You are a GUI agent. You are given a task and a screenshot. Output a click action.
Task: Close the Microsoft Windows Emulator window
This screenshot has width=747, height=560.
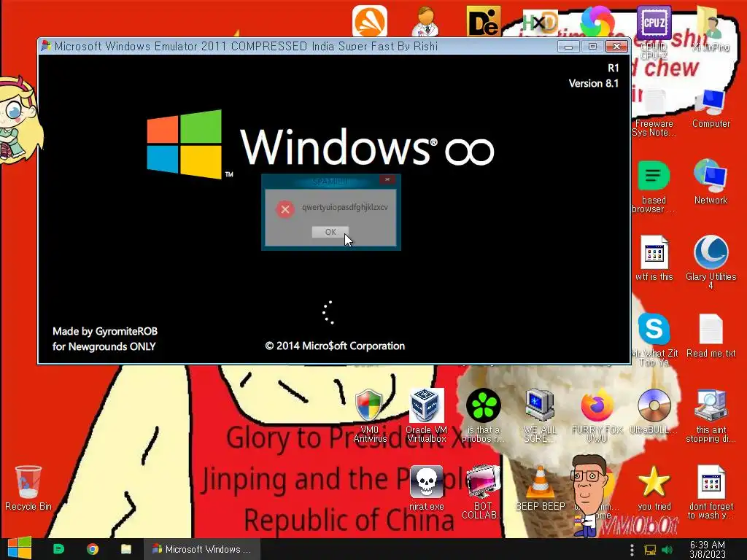(616, 47)
